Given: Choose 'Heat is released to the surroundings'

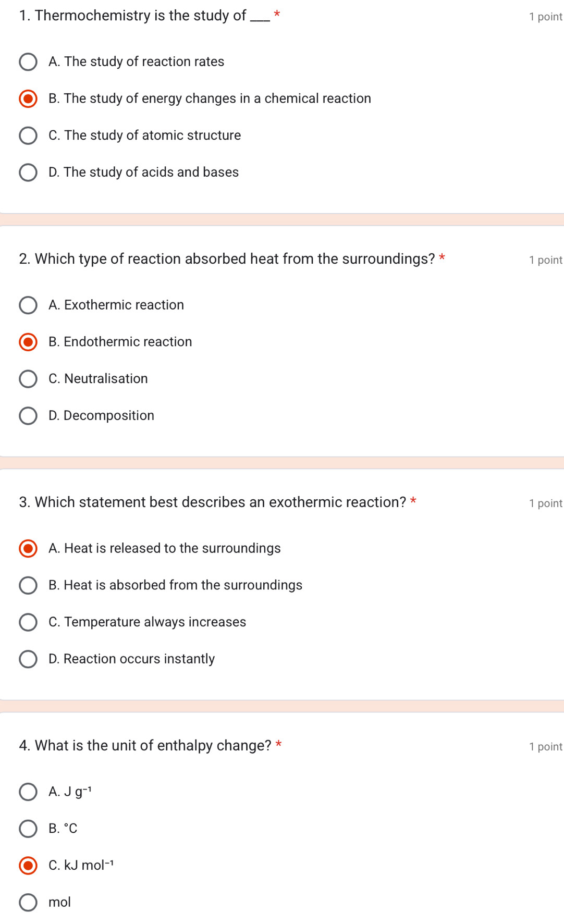Looking at the screenshot, I should pyautogui.click(x=28, y=548).
